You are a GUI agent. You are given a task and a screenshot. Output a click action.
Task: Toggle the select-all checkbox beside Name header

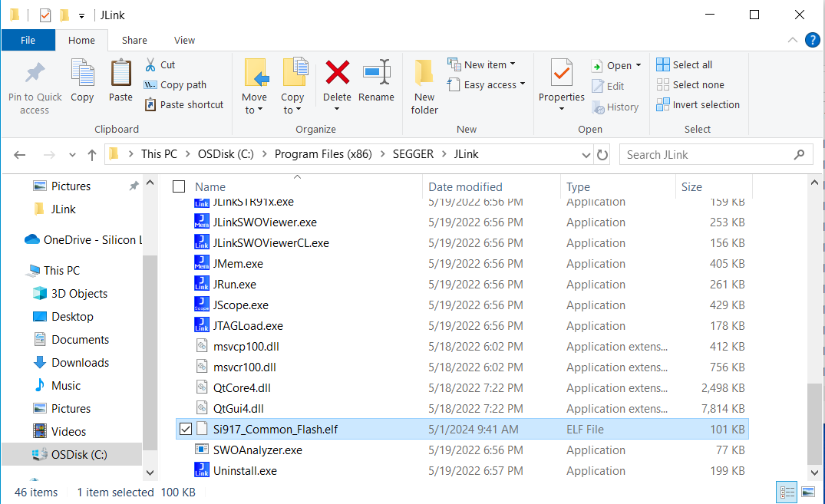point(179,186)
